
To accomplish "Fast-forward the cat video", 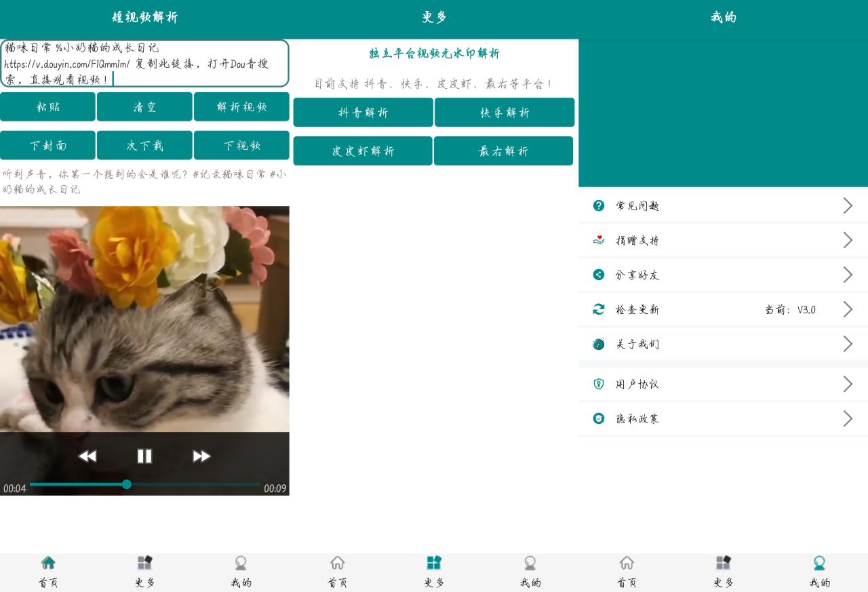I will (x=201, y=456).
